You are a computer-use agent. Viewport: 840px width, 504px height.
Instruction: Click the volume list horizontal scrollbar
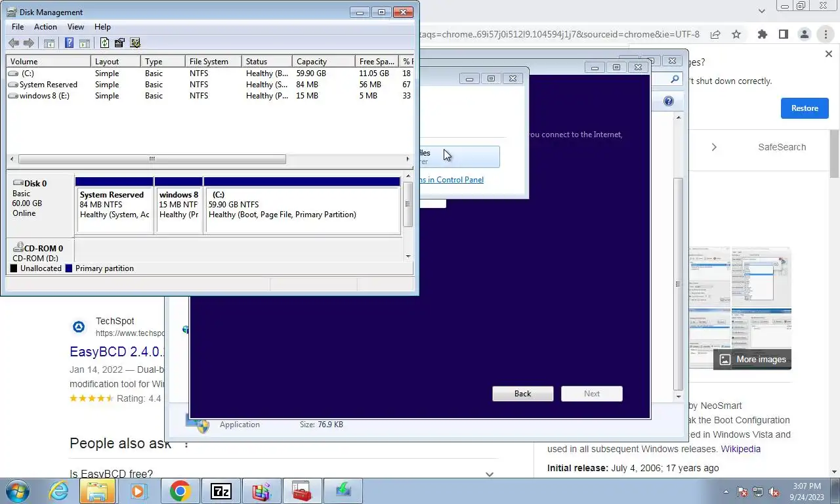pos(152,159)
